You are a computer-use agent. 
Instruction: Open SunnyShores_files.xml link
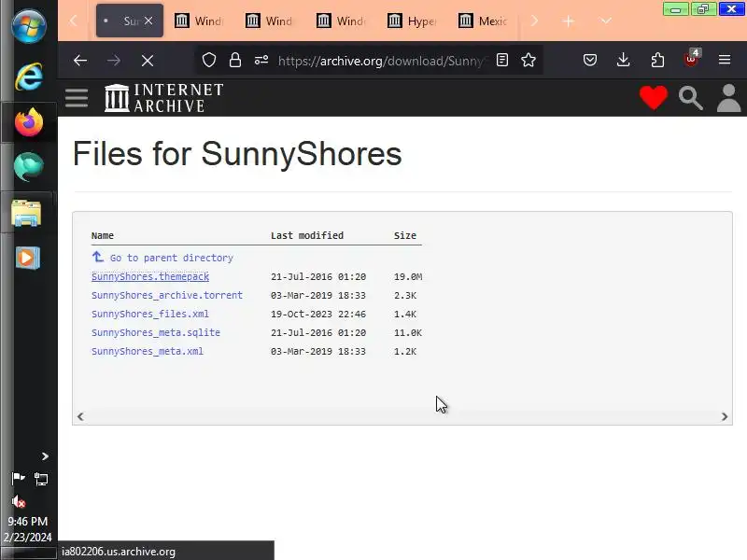[150, 314]
